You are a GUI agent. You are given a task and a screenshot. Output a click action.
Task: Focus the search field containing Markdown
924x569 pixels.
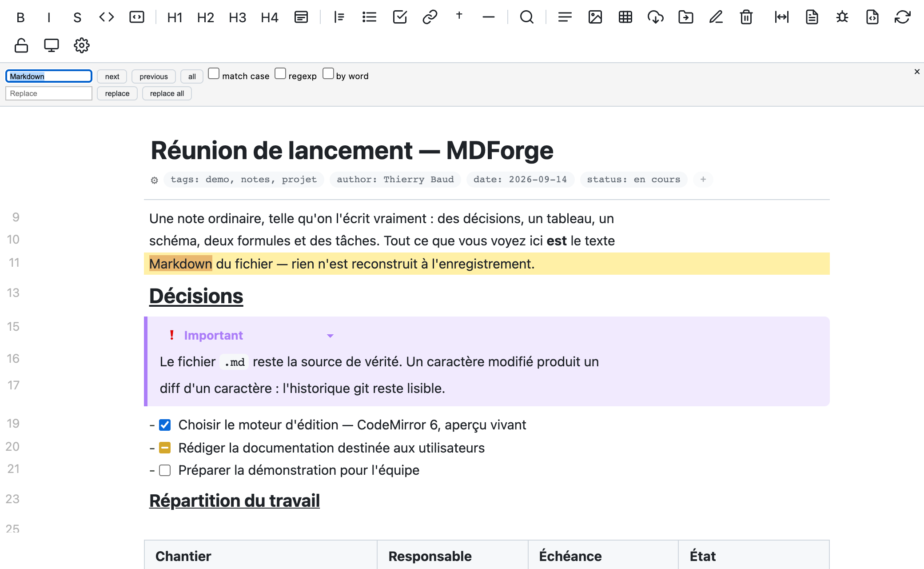[x=49, y=76]
